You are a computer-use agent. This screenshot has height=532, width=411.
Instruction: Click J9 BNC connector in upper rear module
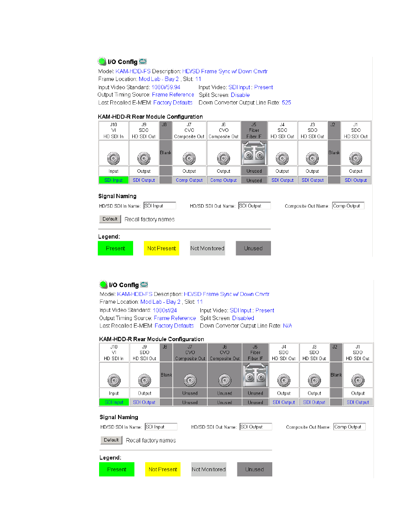(143, 159)
